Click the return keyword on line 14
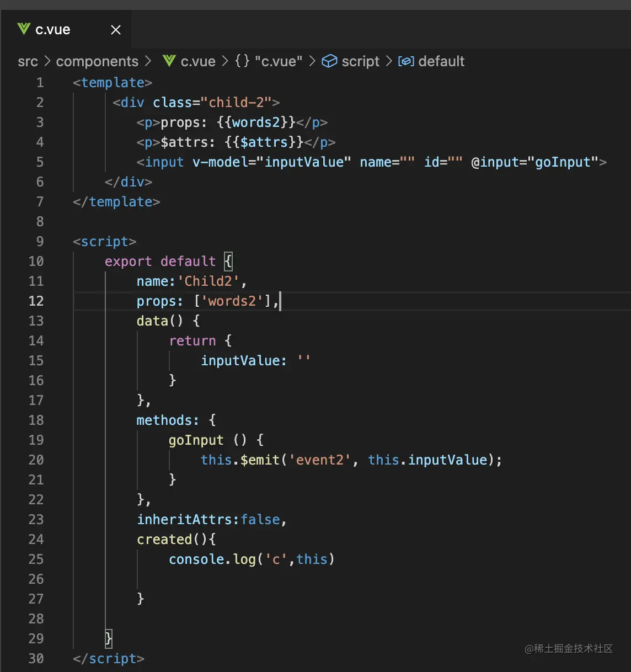This screenshot has height=672, width=631. coord(192,341)
